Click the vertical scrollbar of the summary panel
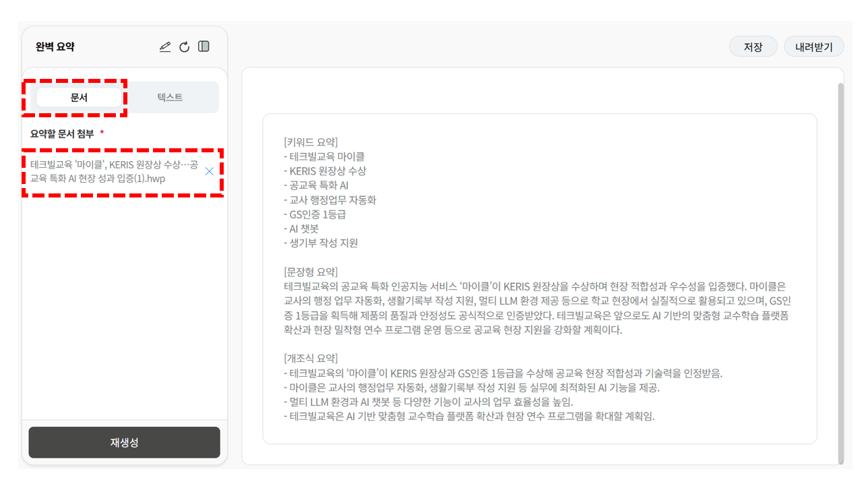This screenshot has height=490, width=868. (x=840, y=270)
